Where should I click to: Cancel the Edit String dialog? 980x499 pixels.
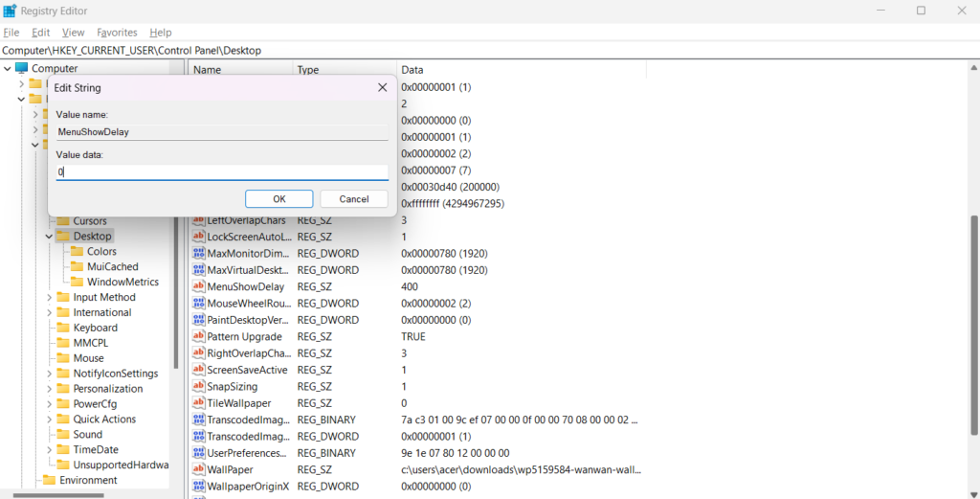(354, 199)
